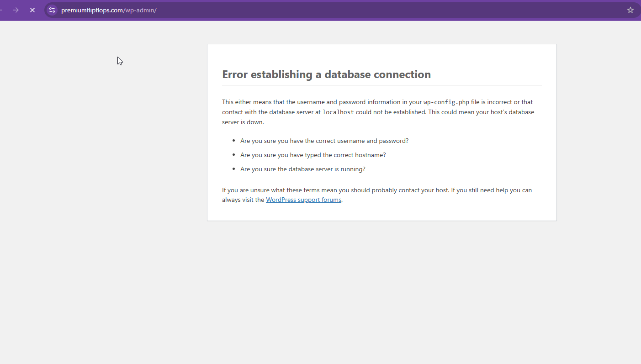Click the localhost hostname text

(338, 112)
